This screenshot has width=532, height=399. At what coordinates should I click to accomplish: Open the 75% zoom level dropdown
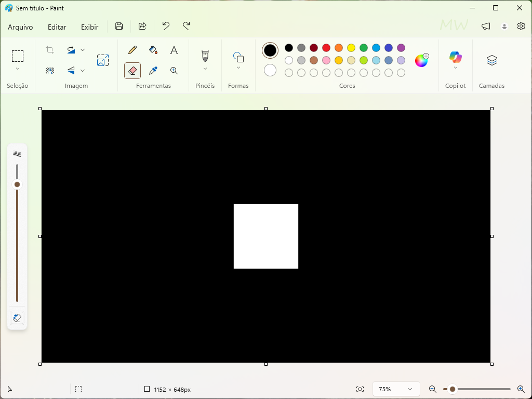(x=396, y=389)
